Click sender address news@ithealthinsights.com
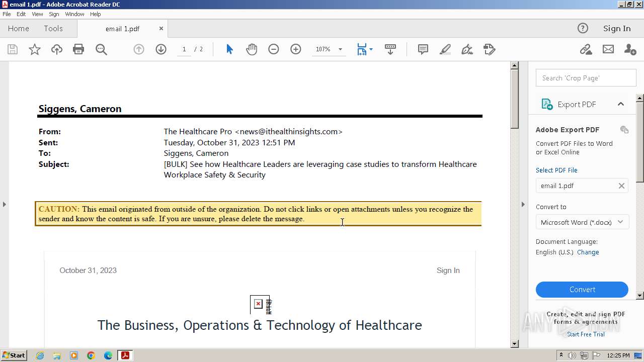Viewport: 644px width, 362px height. point(289,132)
